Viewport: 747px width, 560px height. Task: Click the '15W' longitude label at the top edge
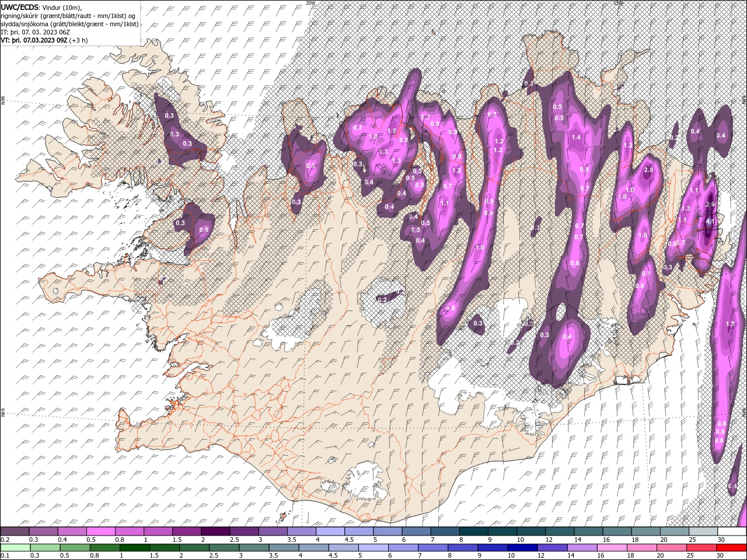click(x=618, y=3)
